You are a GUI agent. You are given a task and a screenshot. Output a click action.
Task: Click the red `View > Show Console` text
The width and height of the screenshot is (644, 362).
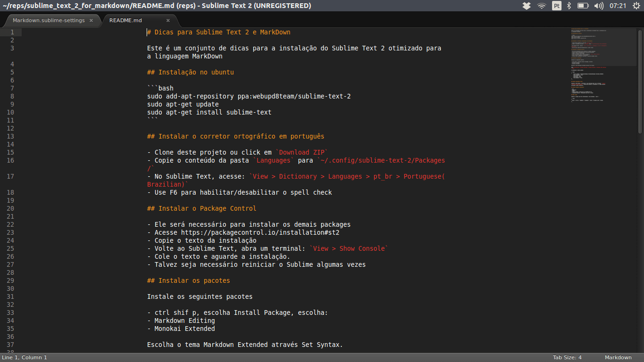click(x=349, y=248)
